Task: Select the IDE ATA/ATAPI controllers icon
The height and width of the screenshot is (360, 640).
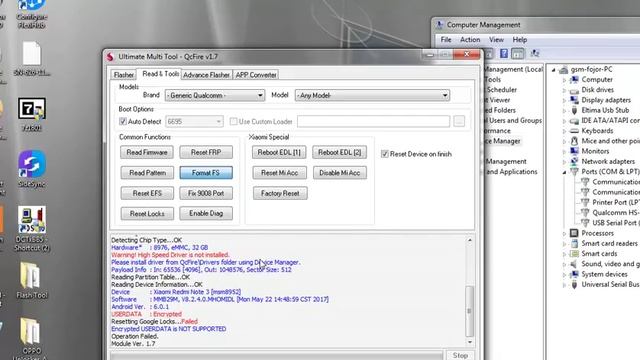Action: click(574, 120)
